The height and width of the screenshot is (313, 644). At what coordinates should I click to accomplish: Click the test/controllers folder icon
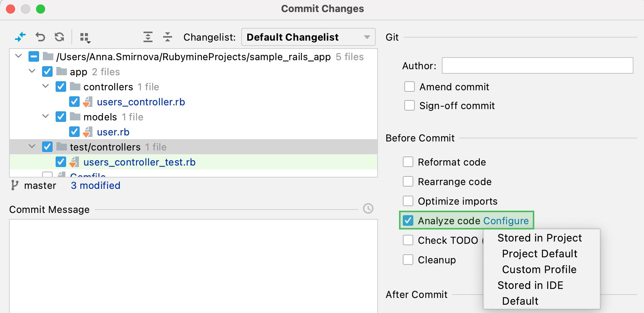tap(61, 147)
